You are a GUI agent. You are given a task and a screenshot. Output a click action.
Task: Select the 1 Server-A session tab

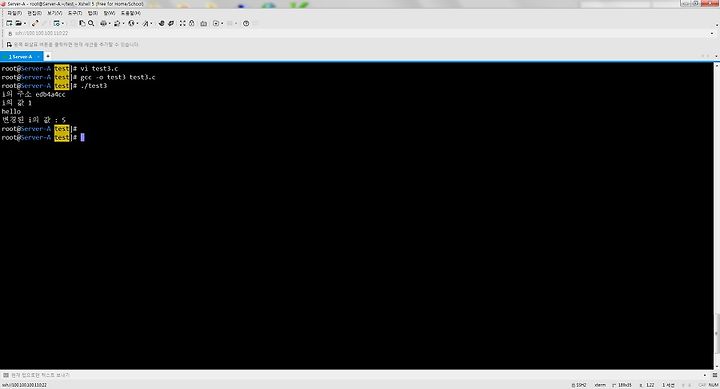point(21,56)
